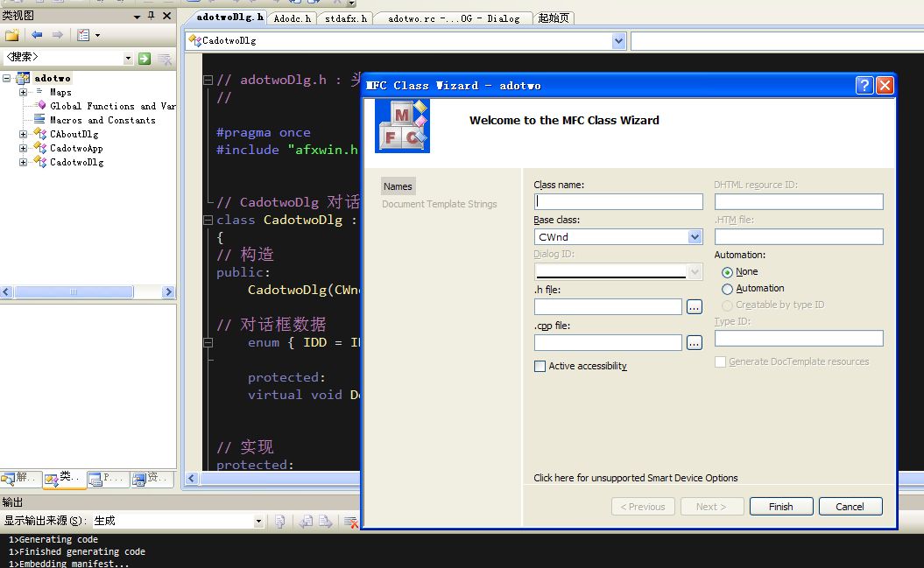Click the MFC logo image in the wizard
This screenshot has height=568, width=924.
[403, 126]
